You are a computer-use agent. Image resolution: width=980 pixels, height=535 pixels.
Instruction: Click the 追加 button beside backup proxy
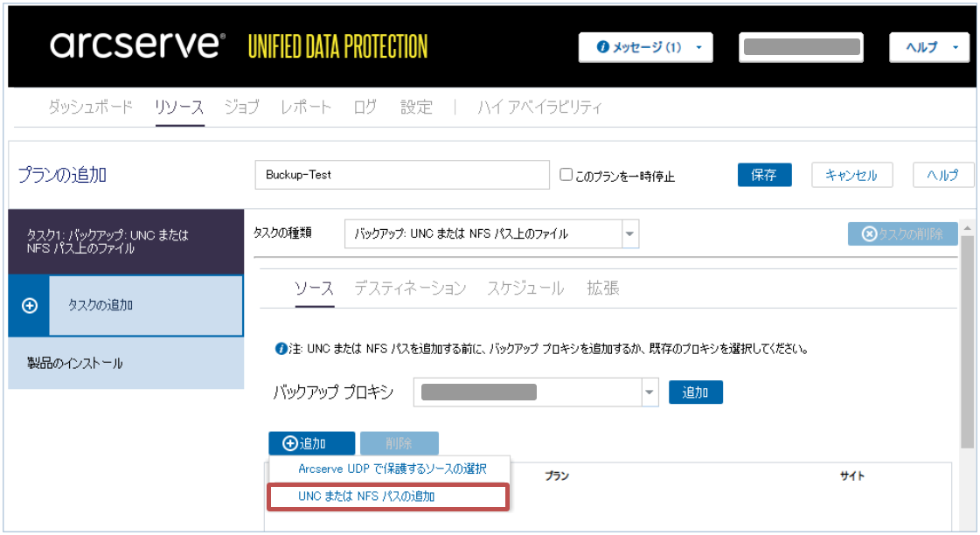696,393
